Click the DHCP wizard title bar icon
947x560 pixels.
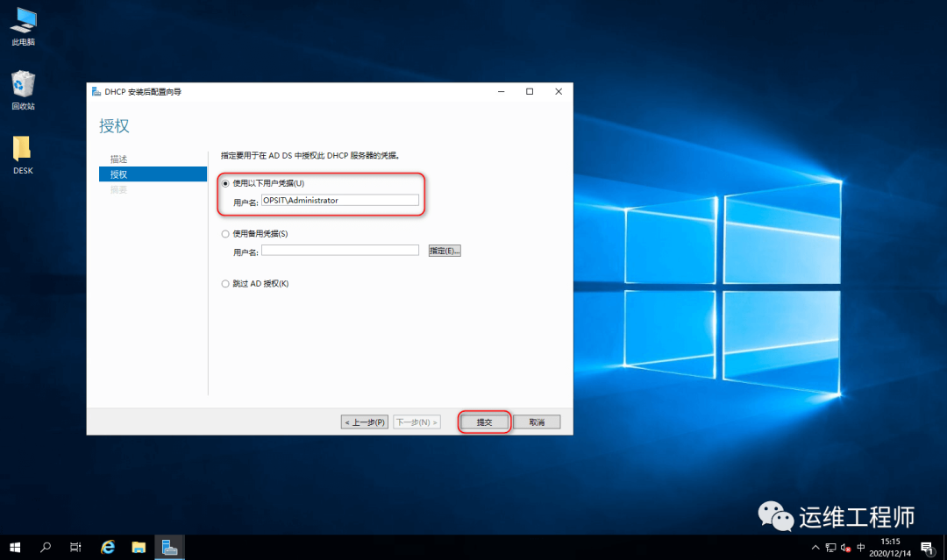(96, 92)
